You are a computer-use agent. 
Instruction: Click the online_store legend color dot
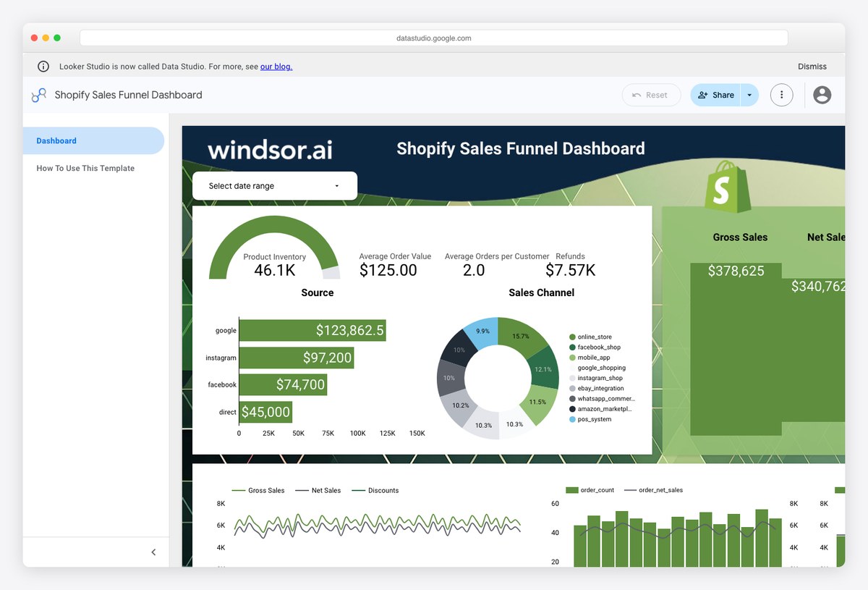click(572, 337)
